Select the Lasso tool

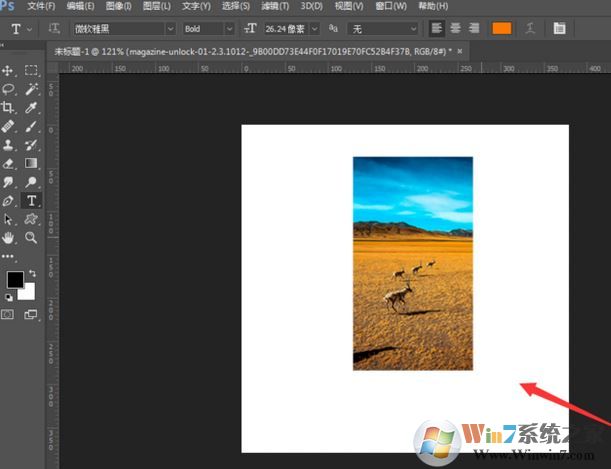click(x=8, y=89)
